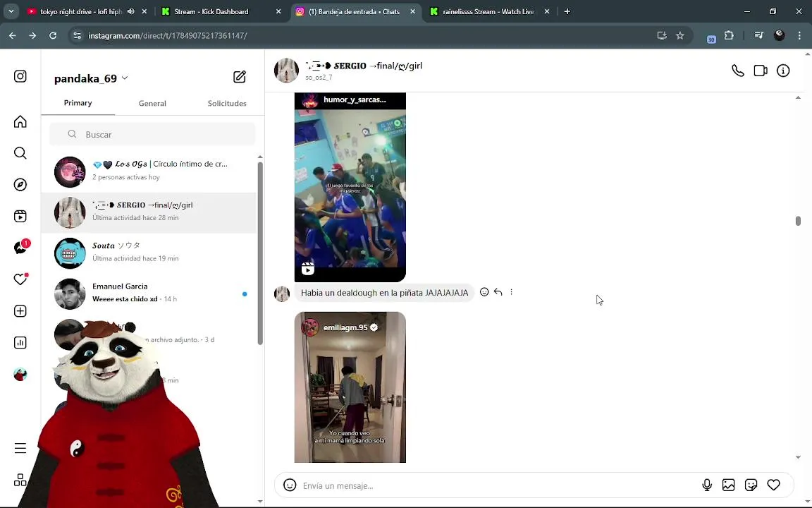Choose a sticker or GIF icon

click(x=751, y=485)
